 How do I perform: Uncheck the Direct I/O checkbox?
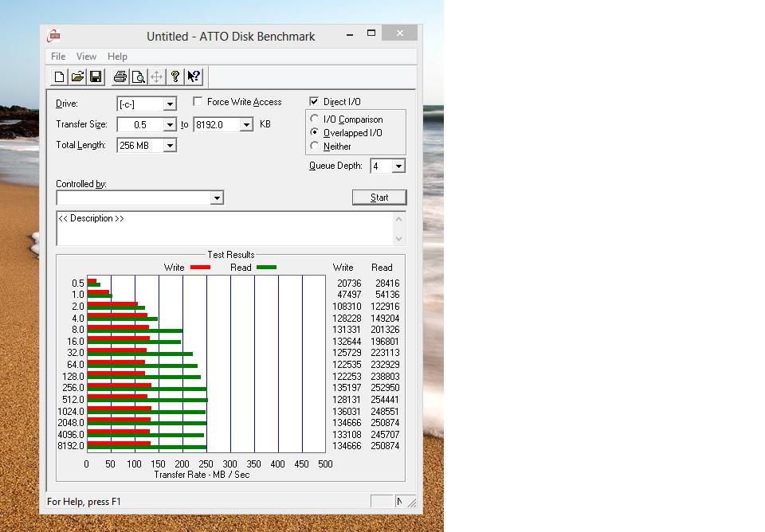click(314, 101)
